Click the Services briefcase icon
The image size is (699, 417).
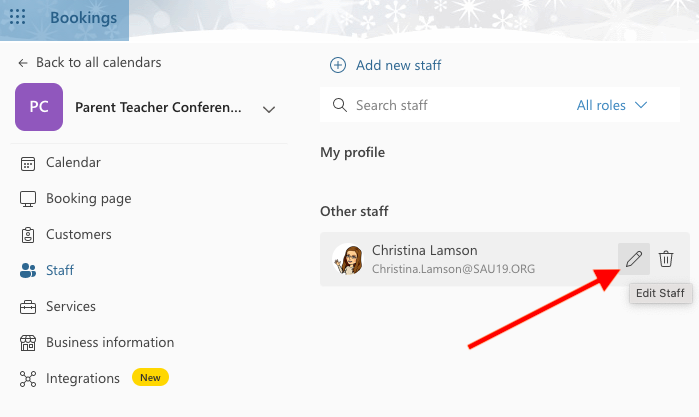[x=28, y=307]
